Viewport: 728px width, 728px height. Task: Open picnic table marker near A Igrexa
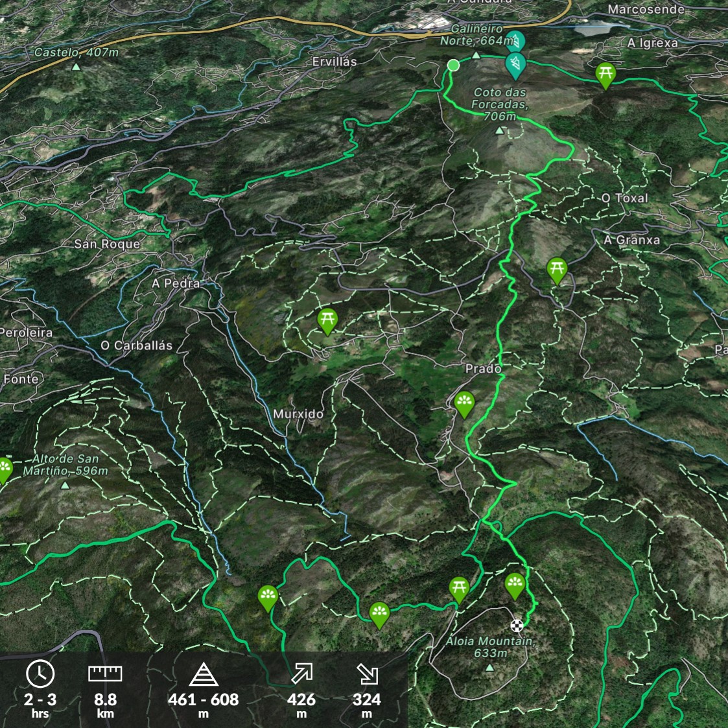(x=605, y=74)
